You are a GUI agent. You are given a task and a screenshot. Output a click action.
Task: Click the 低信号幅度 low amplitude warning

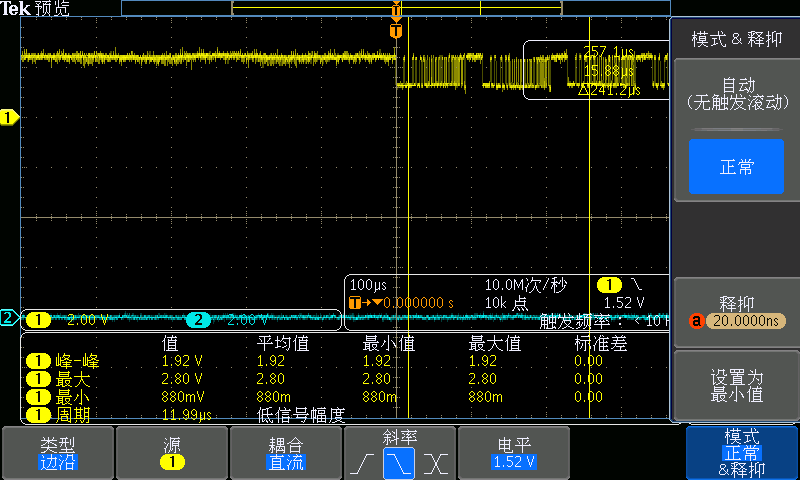[x=301, y=415]
